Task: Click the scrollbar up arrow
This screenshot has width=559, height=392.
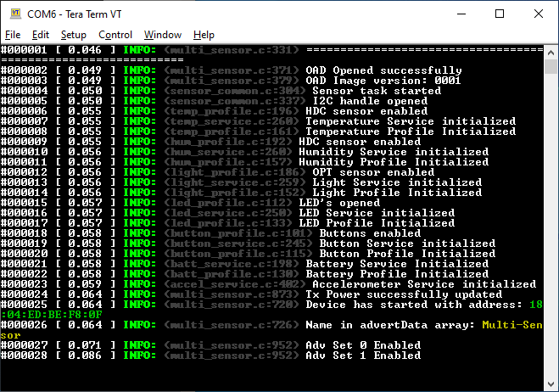Action: pos(551,53)
